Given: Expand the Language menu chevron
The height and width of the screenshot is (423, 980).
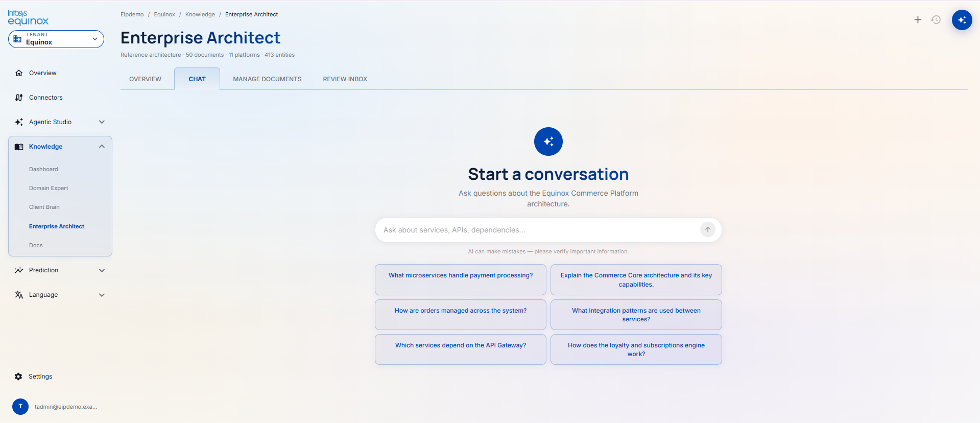Looking at the screenshot, I should tap(102, 295).
